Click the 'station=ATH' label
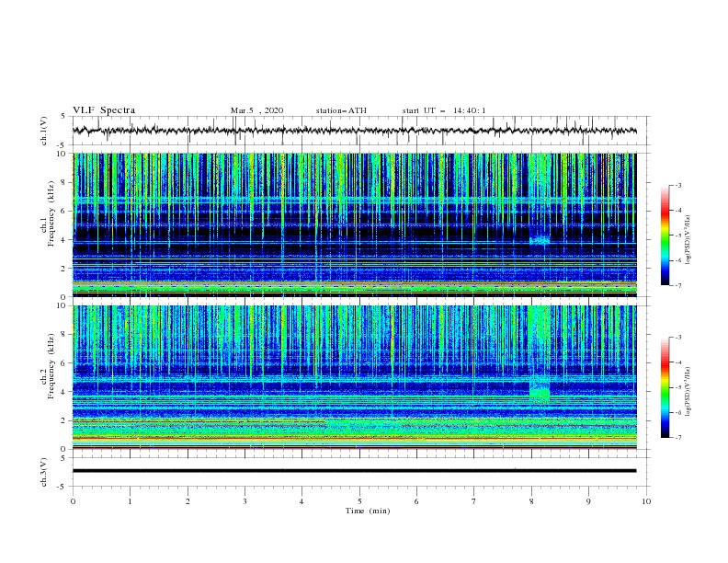The width and height of the screenshot is (728, 563). [x=341, y=110]
